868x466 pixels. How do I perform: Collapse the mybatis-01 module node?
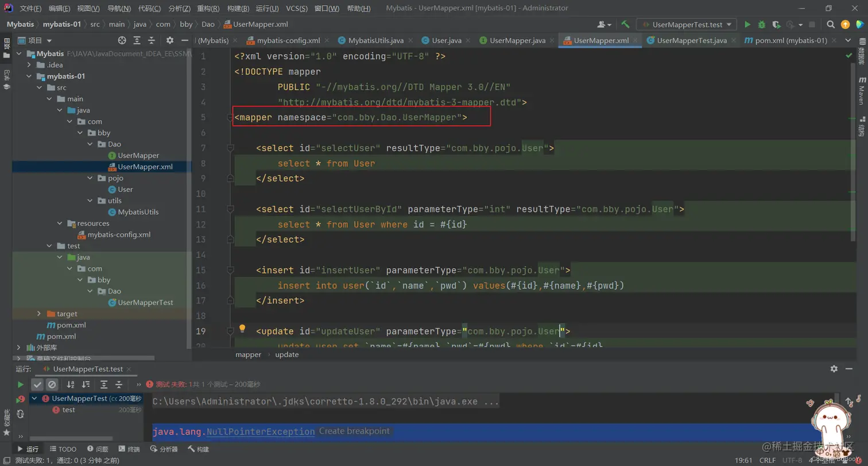(29, 76)
